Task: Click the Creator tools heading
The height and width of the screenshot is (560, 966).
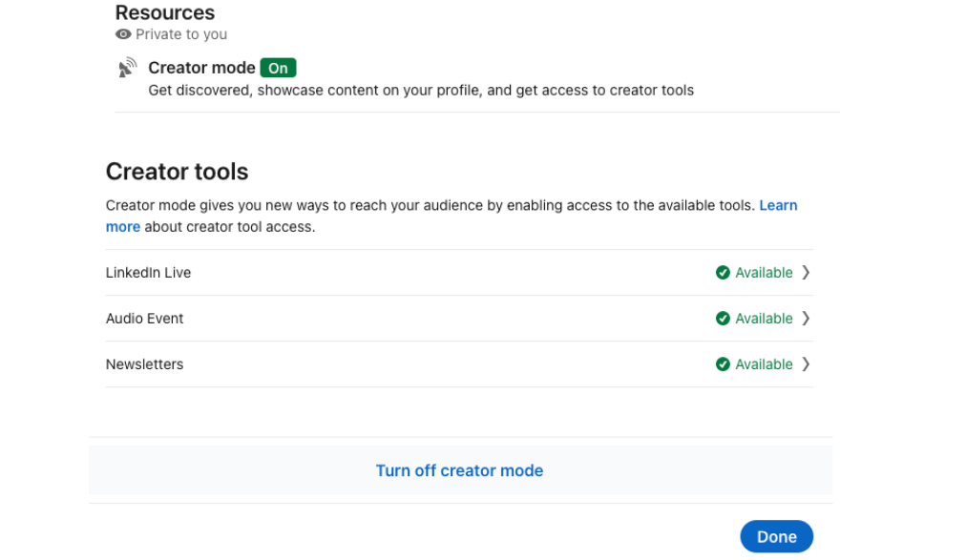Action: point(177,172)
